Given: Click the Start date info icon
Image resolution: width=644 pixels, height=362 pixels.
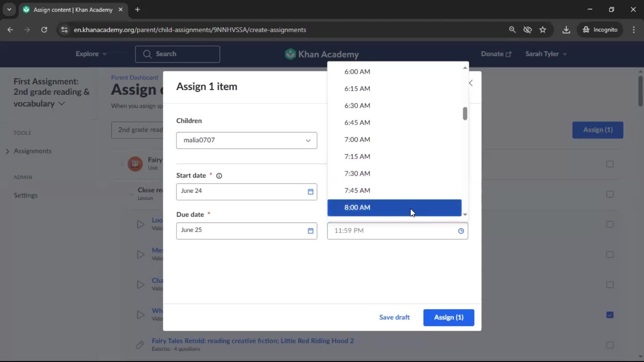Looking at the screenshot, I should pos(219,176).
